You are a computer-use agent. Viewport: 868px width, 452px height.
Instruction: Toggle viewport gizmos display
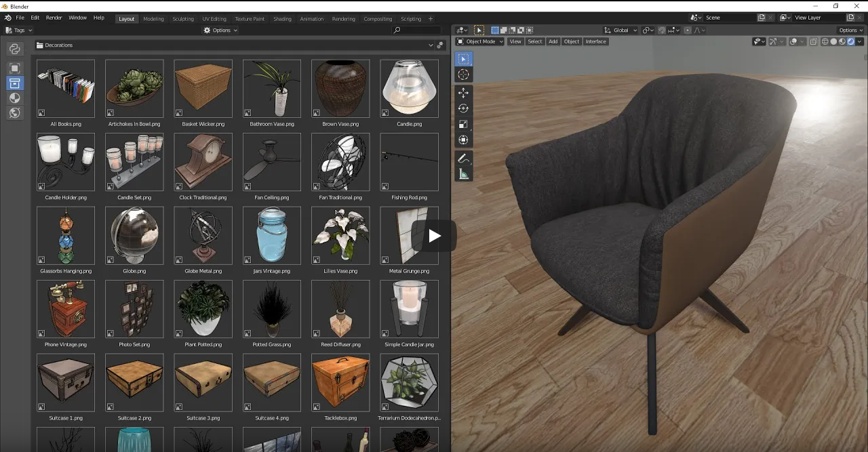(x=772, y=41)
